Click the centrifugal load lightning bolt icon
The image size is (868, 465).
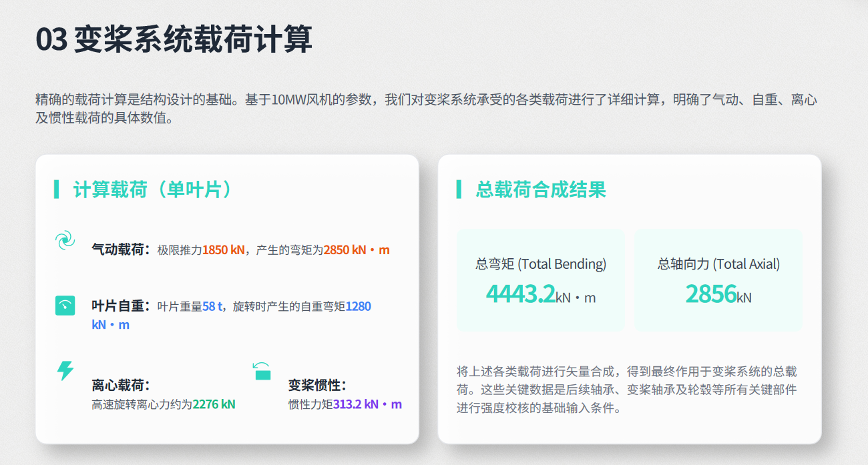(65, 371)
